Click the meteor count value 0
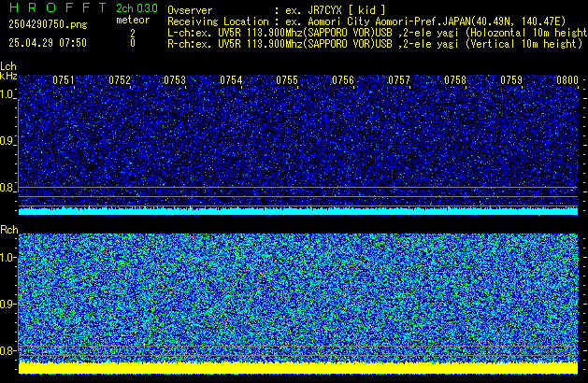The height and width of the screenshot is (383, 588). point(133,43)
